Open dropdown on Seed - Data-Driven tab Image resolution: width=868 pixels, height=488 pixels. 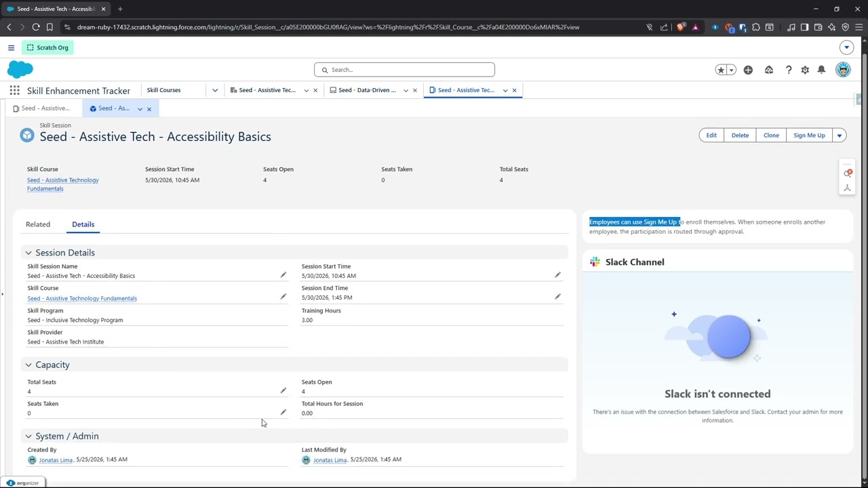pos(406,90)
